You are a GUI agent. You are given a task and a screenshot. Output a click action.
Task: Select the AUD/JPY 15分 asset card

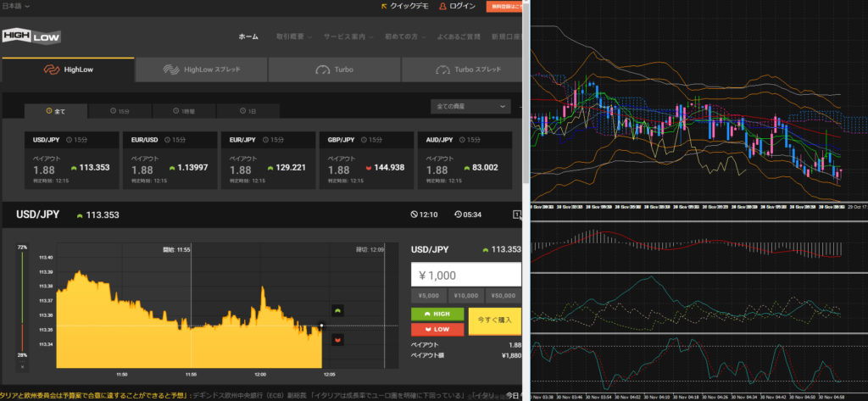(x=465, y=160)
